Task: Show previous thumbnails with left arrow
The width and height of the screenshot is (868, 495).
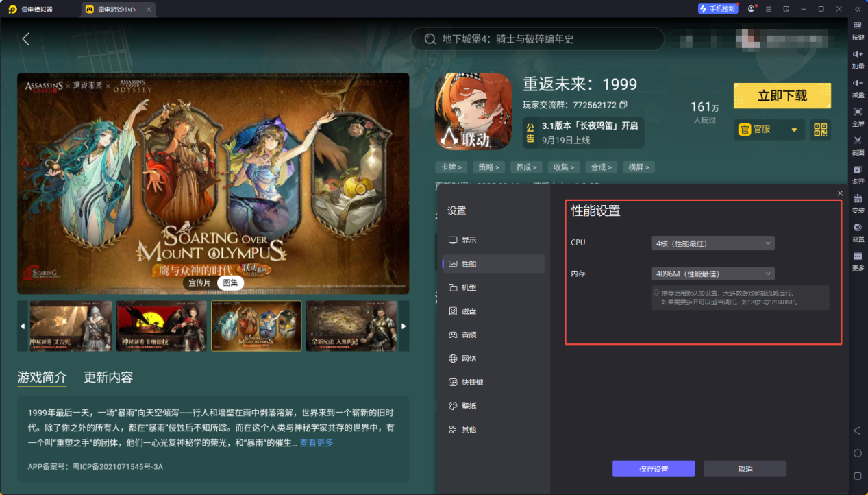Action: pos(23,326)
